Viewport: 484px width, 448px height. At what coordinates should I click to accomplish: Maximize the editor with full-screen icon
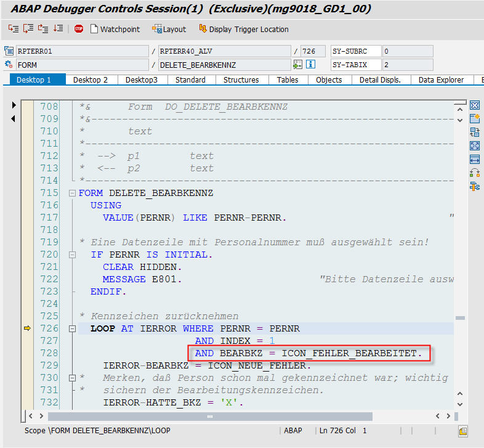(x=474, y=145)
